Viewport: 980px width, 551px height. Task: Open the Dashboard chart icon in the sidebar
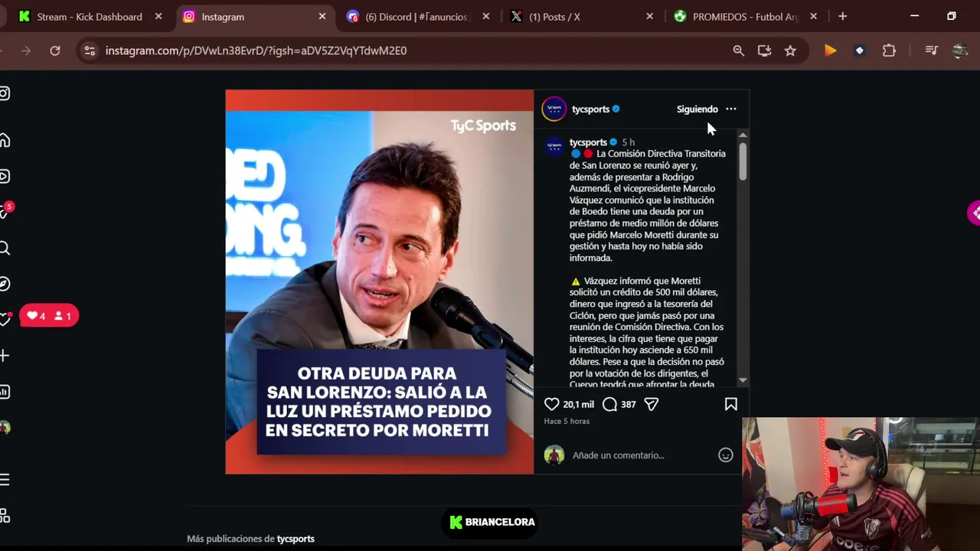tap(5, 392)
